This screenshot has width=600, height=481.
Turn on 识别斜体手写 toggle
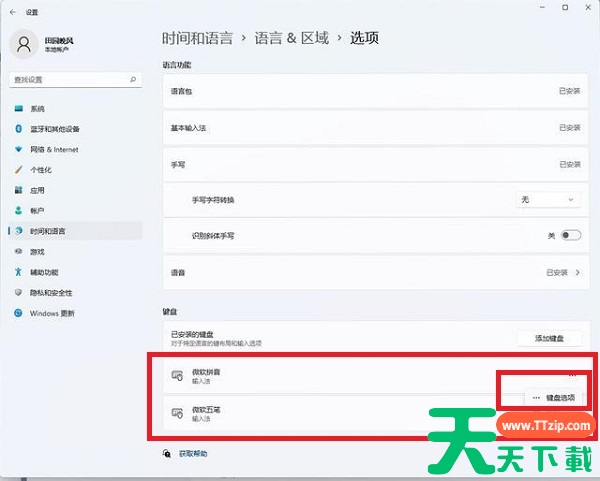(x=571, y=235)
